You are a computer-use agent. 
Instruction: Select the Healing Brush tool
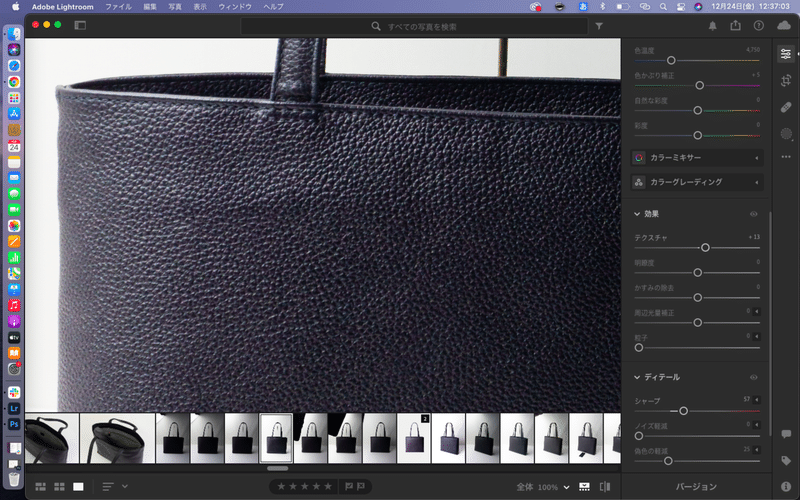click(x=786, y=107)
